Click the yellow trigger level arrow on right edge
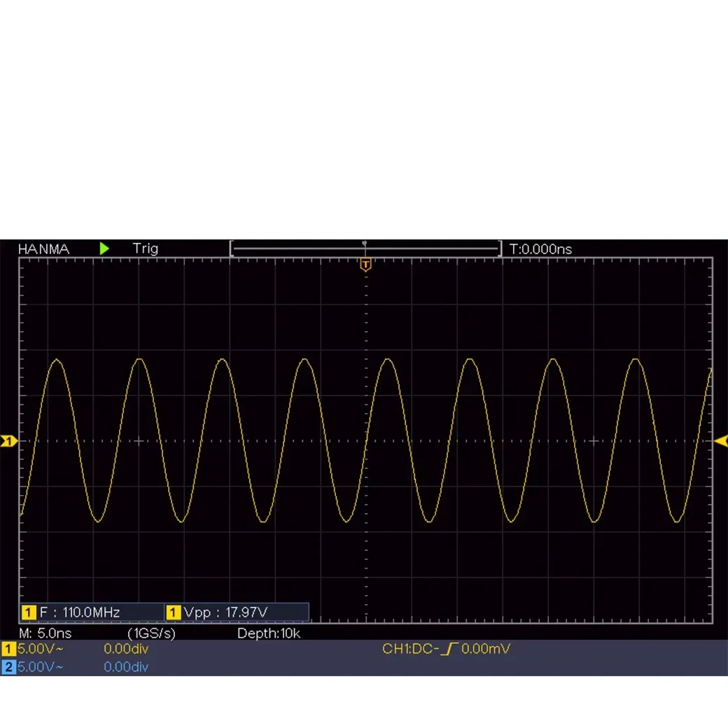The height and width of the screenshot is (728, 728). click(x=720, y=440)
